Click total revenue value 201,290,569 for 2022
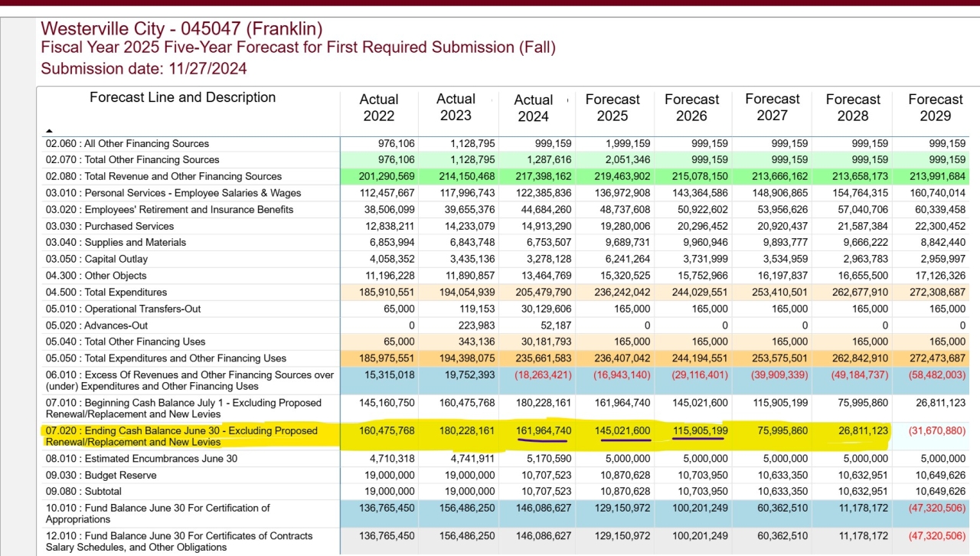Viewport: 980px width, 556px height. click(x=386, y=176)
